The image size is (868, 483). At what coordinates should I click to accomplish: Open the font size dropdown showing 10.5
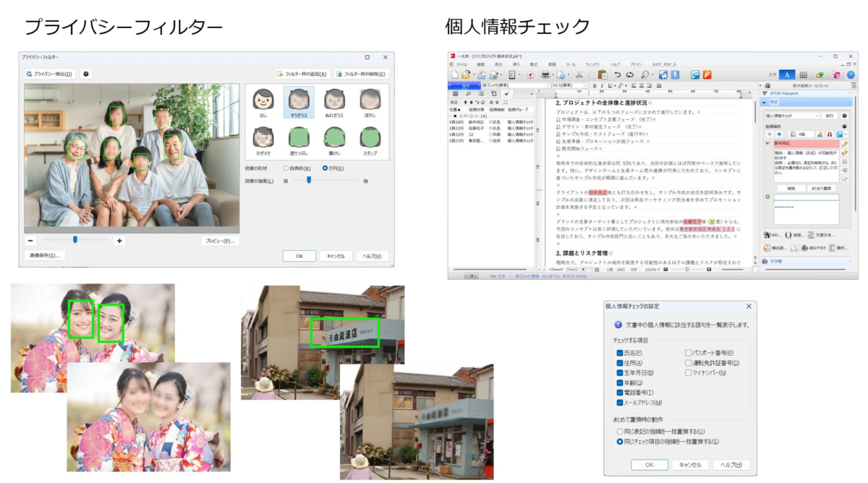[585, 85]
